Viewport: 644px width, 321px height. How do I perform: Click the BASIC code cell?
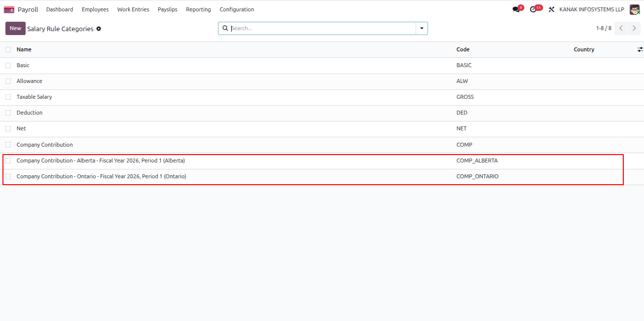(x=464, y=65)
